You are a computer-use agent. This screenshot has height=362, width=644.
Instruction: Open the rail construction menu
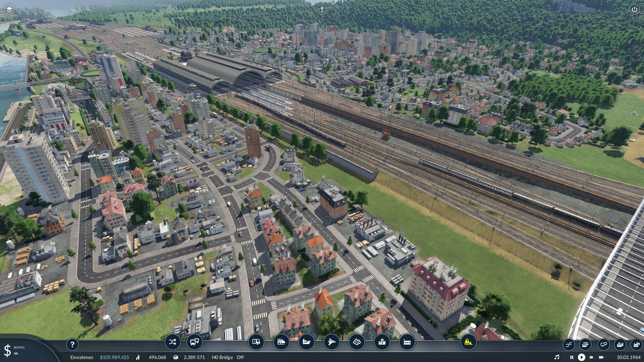pos(281,342)
